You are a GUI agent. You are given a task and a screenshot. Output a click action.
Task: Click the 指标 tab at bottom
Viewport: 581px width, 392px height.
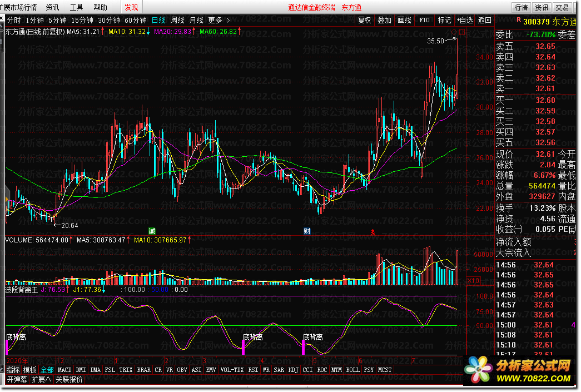(x=13, y=370)
